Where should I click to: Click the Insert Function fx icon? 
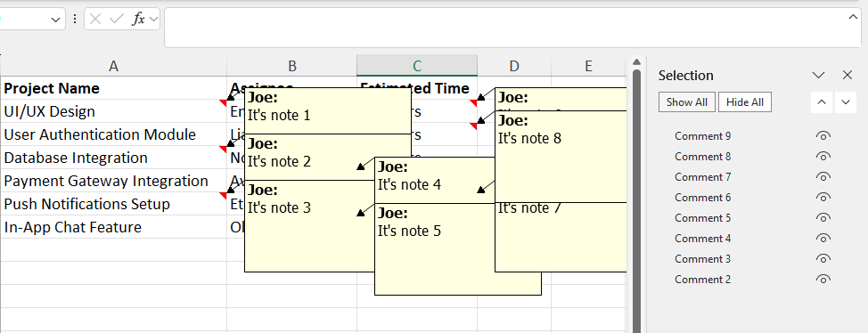pos(138,20)
